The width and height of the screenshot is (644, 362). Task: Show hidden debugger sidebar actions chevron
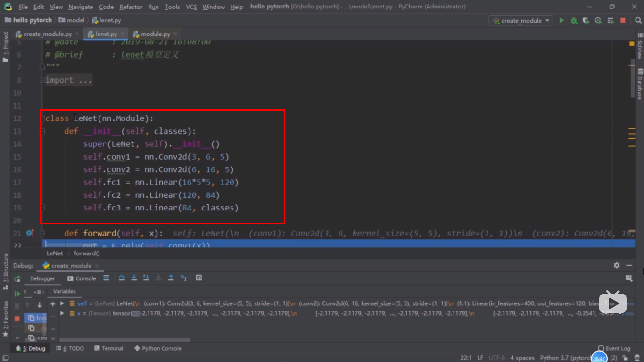(x=17, y=338)
